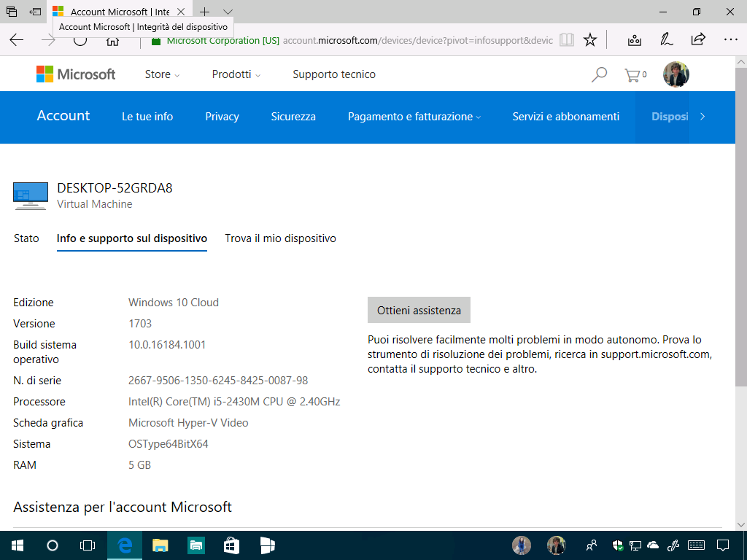Click the DESKTOP-52GRDA8 monitor icon
The height and width of the screenshot is (560, 747).
[31, 195]
